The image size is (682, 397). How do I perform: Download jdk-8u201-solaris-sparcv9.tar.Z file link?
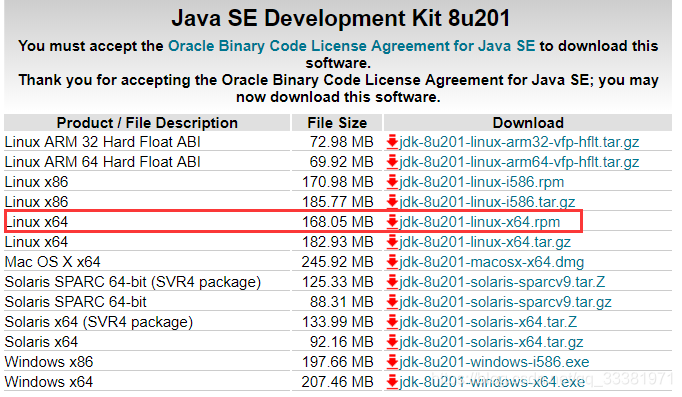(502, 282)
